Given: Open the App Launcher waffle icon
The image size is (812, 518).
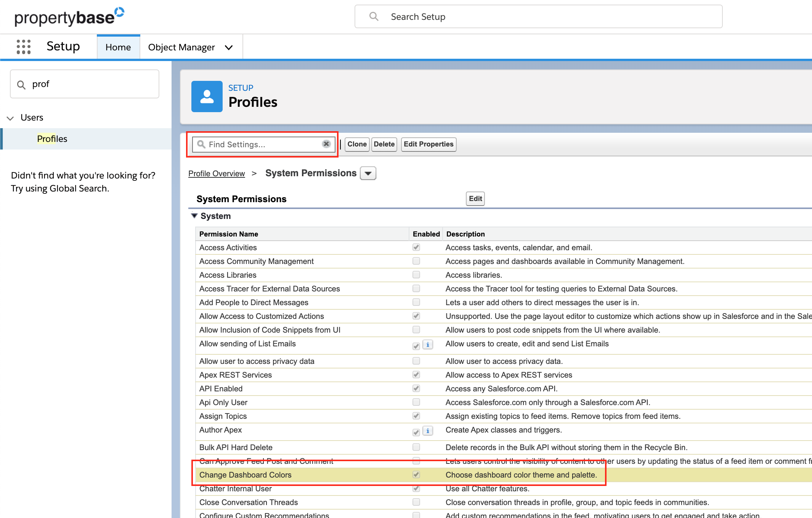Looking at the screenshot, I should click(x=24, y=47).
